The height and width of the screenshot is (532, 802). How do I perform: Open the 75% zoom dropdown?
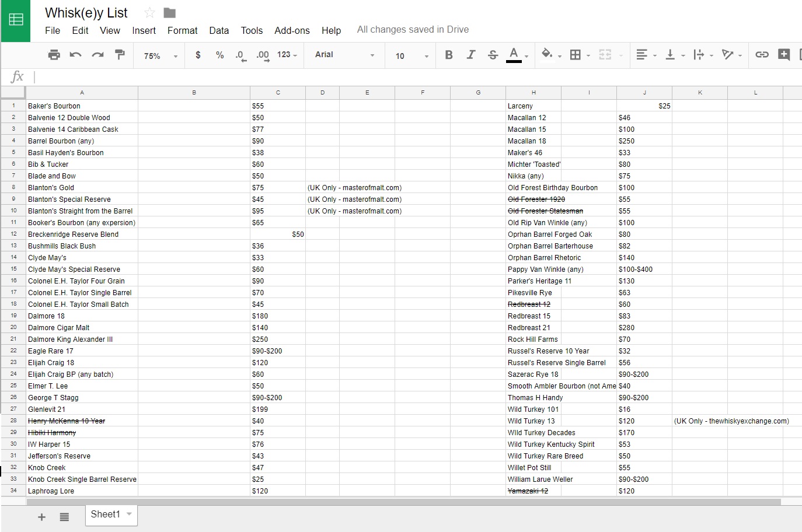coord(161,56)
